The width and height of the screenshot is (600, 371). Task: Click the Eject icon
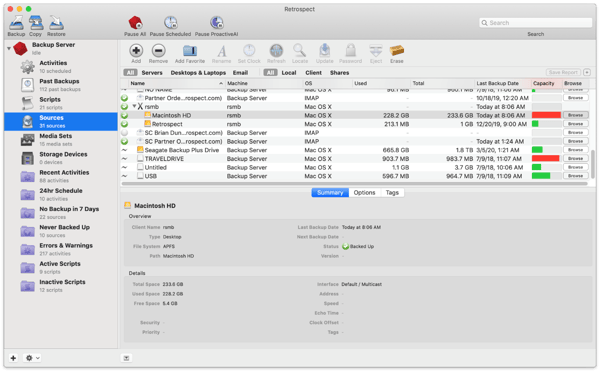tap(376, 50)
